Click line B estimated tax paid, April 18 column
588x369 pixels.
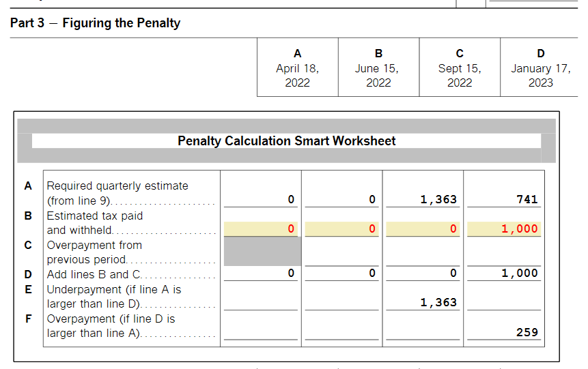coord(262,229)
